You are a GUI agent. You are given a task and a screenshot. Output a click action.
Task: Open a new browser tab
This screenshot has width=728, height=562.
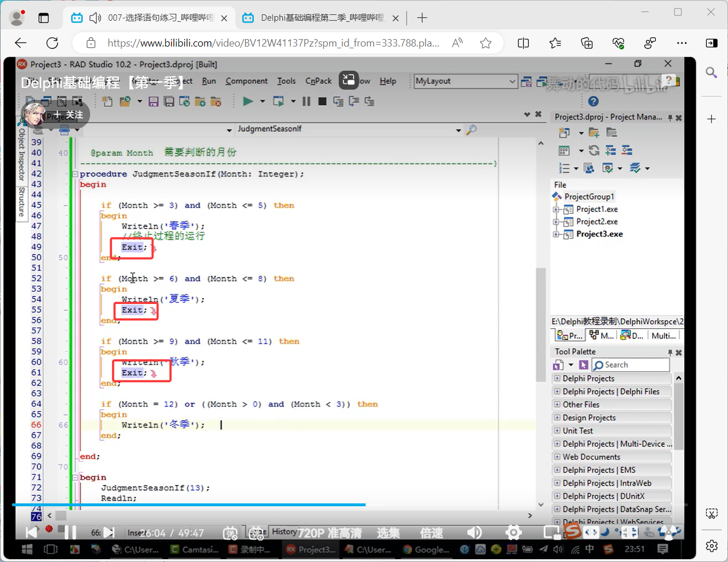tap(422, 18)
